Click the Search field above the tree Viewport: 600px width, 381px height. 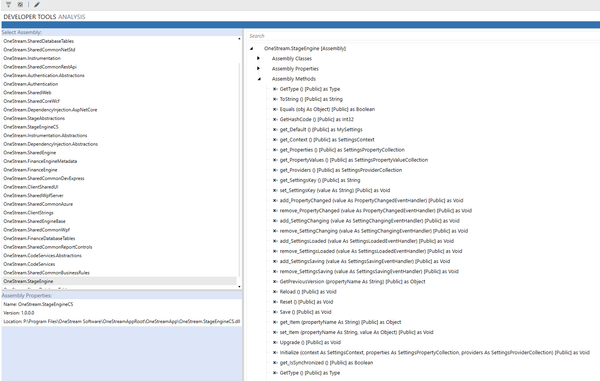tap(423, 36)
